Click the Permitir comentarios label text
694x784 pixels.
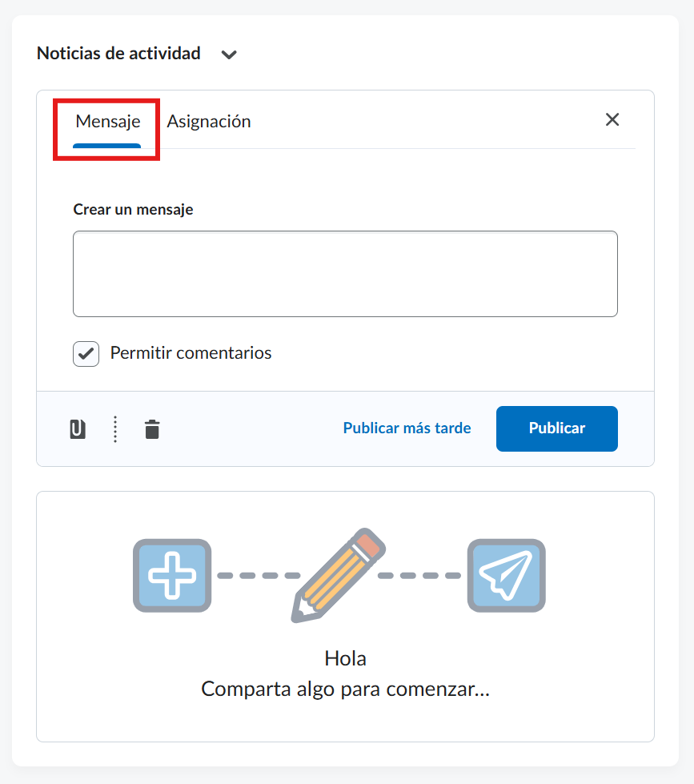[x=191, y=353]
